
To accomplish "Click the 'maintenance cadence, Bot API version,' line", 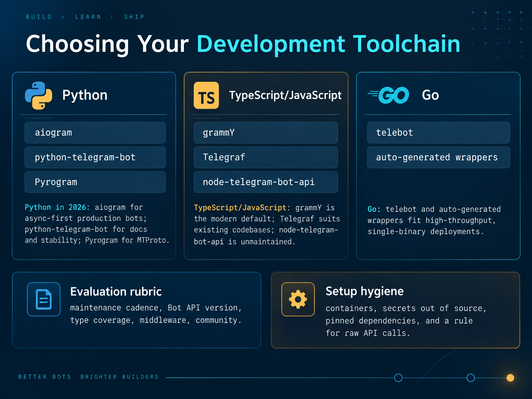I will (x=156, y=308).
